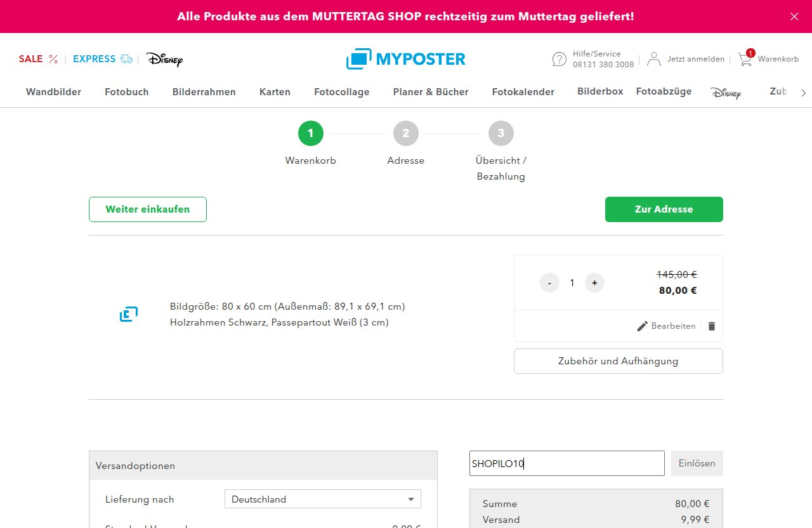
Task: Open the Bilderbox menu
Action: [600, 91]
